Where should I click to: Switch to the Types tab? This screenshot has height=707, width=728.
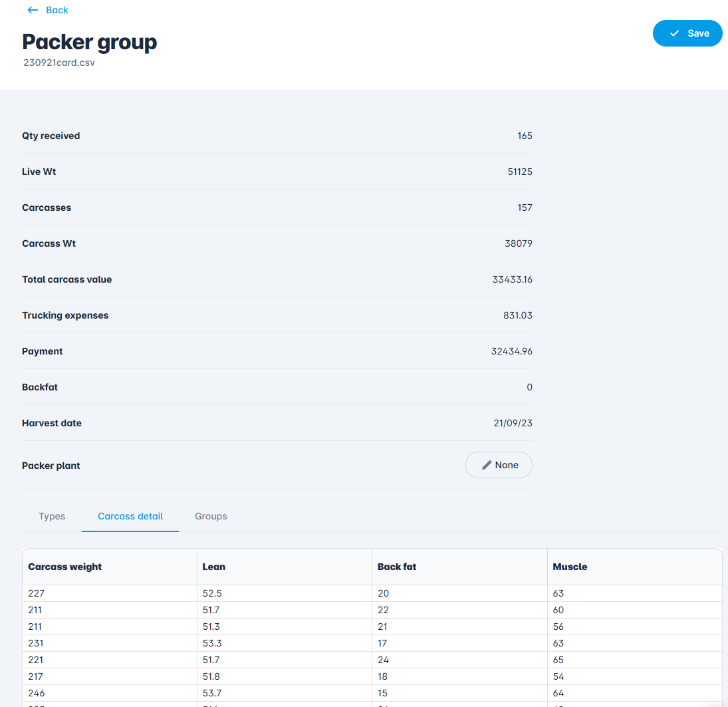pyautogui.click(x=52, y=516)
